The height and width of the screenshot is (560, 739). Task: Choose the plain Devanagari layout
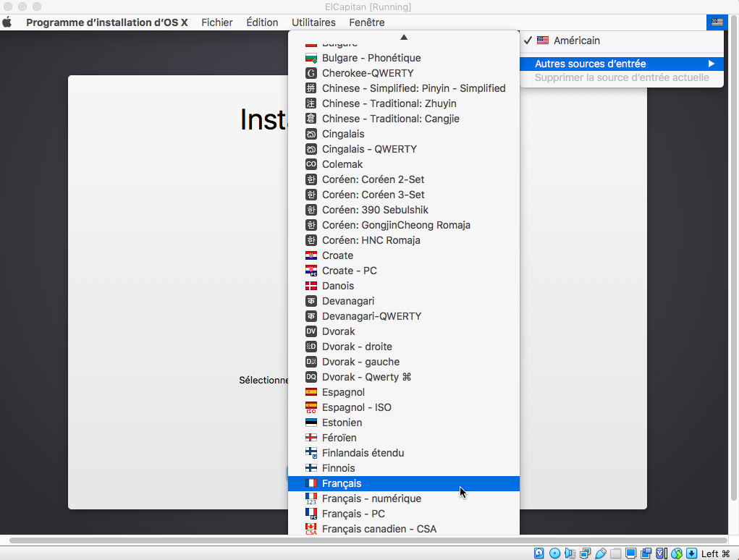click(x=403, y=301)
